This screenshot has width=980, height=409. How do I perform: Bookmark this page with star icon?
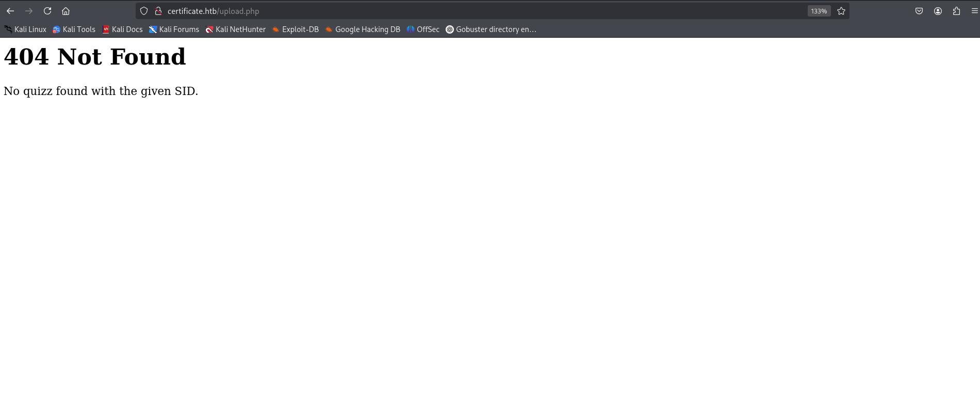(x=841, y=11)
